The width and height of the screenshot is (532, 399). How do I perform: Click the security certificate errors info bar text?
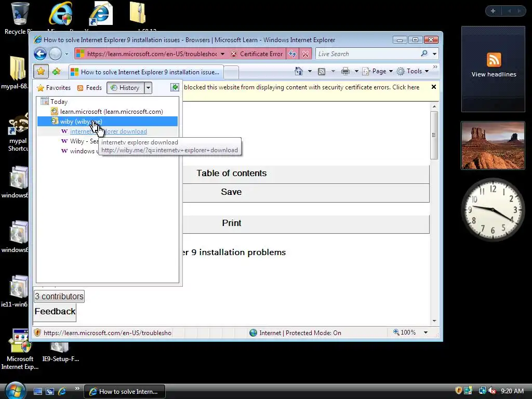tap(301, 87)
